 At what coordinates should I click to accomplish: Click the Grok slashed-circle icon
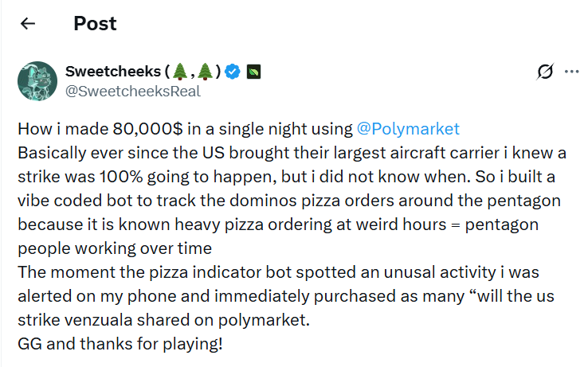[545, 72]
